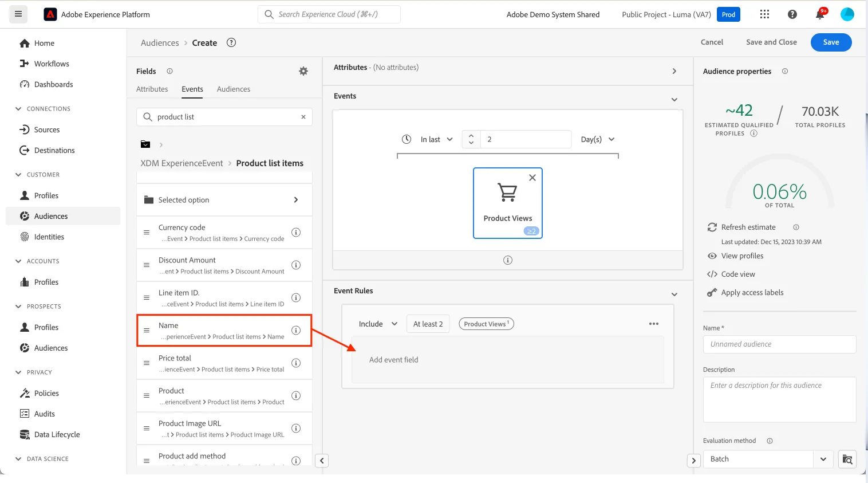The width and height of the screenshot is (868, 483).
Task: Click the Save button
Action: (831, 42)
